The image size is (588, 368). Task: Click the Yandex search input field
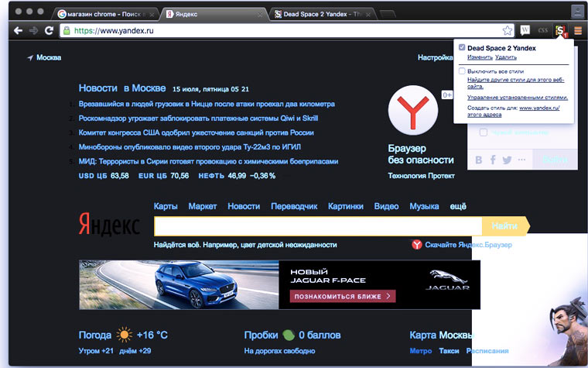click(x=318, y=226)
